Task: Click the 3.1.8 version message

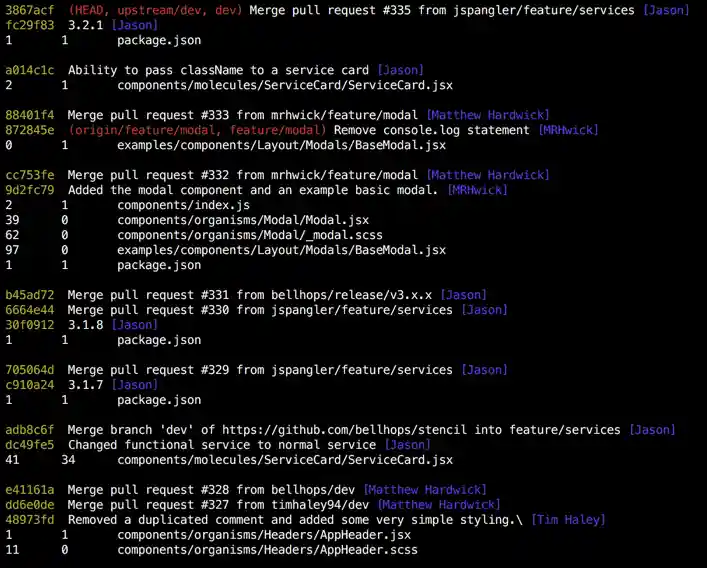Action: pos(86,325)
